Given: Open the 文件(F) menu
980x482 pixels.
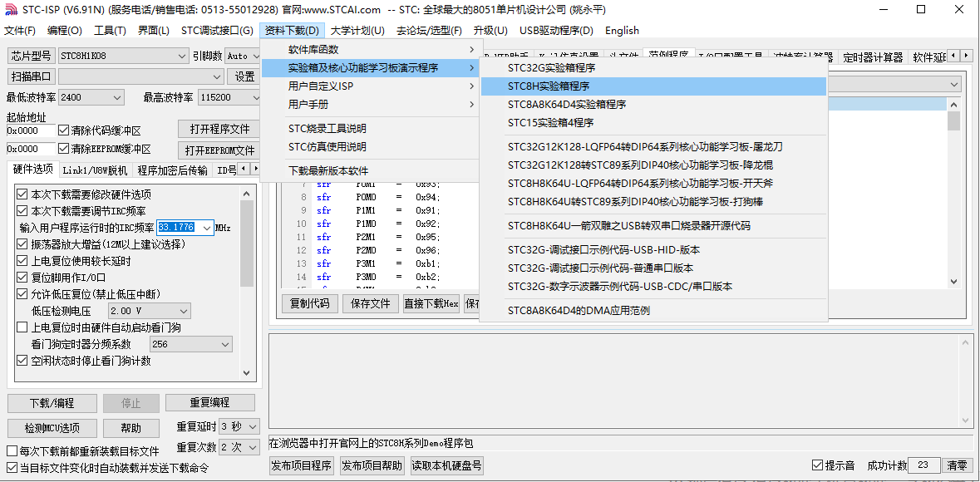Looking at the screenshot, I should (20, 31).
